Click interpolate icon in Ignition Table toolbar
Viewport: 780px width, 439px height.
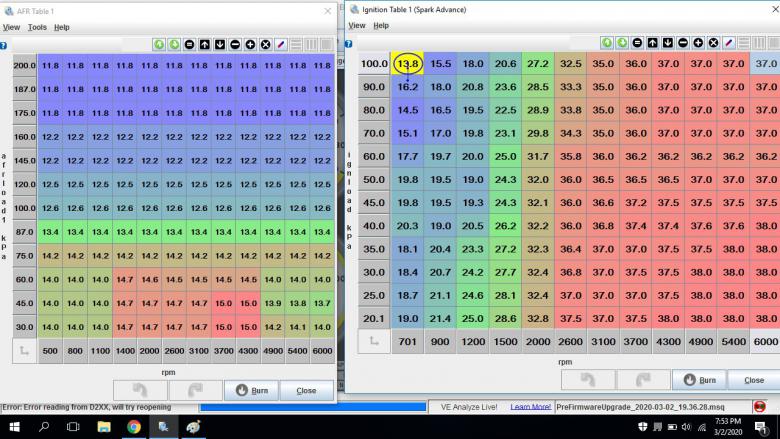point(729,43)
